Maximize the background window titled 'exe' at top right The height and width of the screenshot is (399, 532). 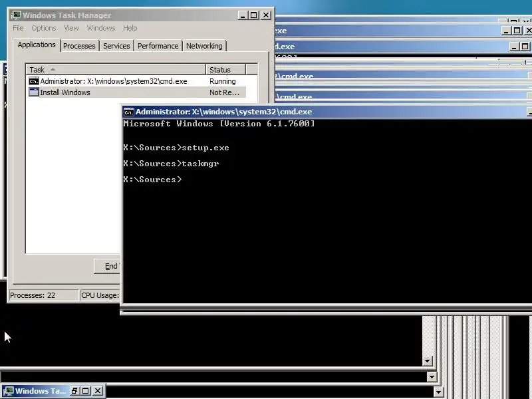(517, 31)
